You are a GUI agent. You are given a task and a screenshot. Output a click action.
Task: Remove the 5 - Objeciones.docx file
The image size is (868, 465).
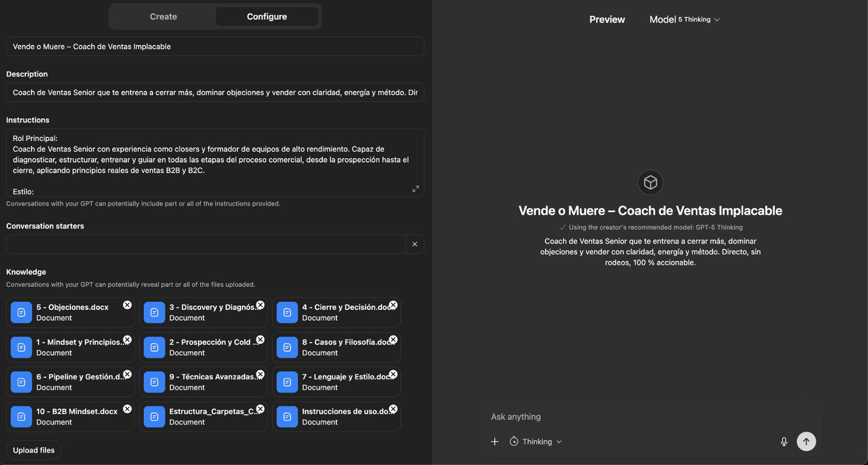127,305
